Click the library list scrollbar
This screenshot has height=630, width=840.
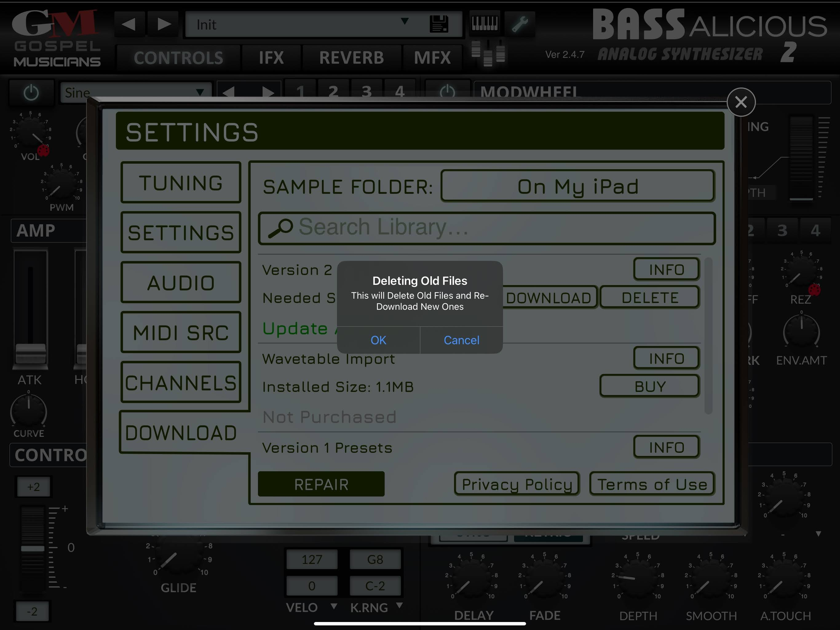coord(708,336)
